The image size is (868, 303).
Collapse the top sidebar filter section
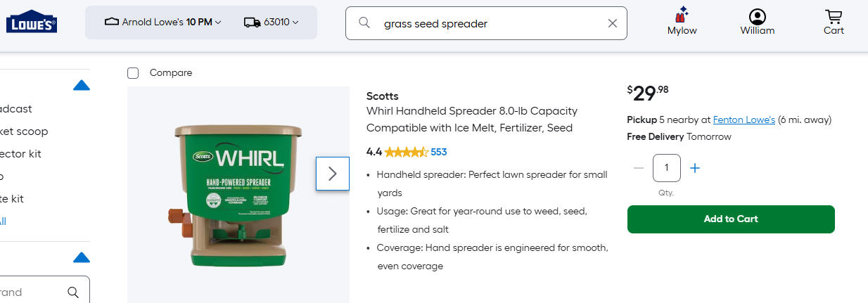pyautogui.click(x=82, y=86)
